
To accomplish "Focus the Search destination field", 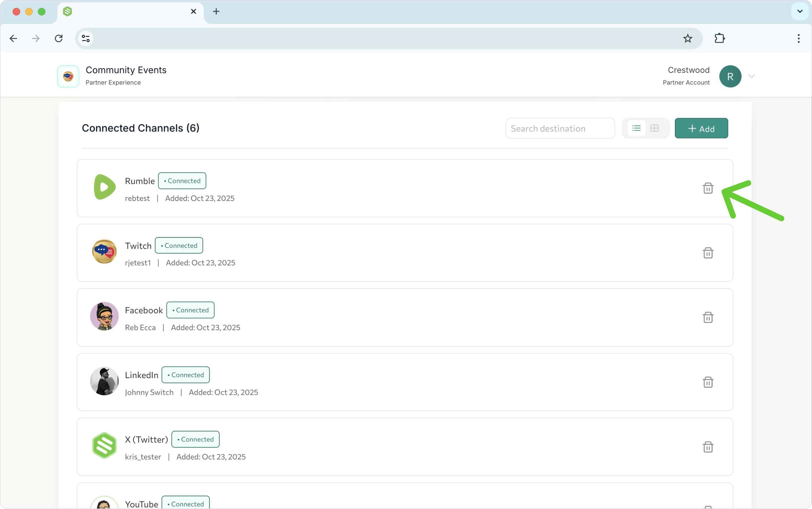I will 560,128.
